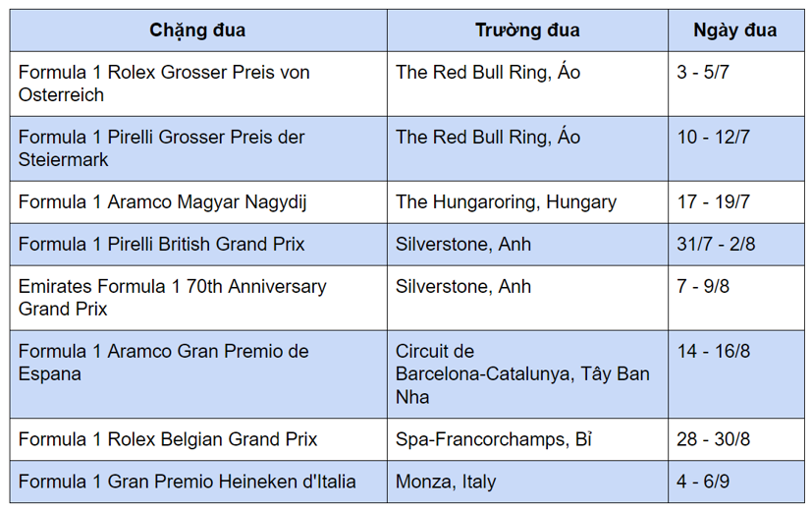Image resolution: width=812 pixels, height=512 pixels.
Task: Select the Monza, Italy cell
Action: point(446,482)
